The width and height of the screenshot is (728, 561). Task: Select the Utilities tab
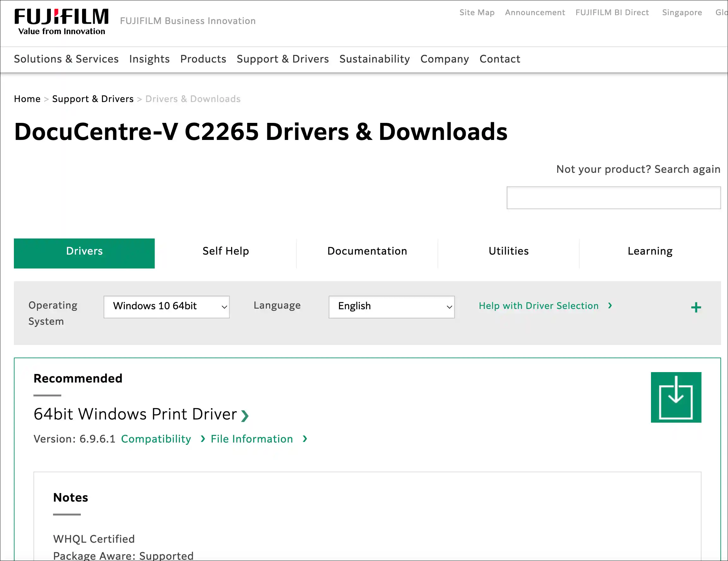point(508,253)
